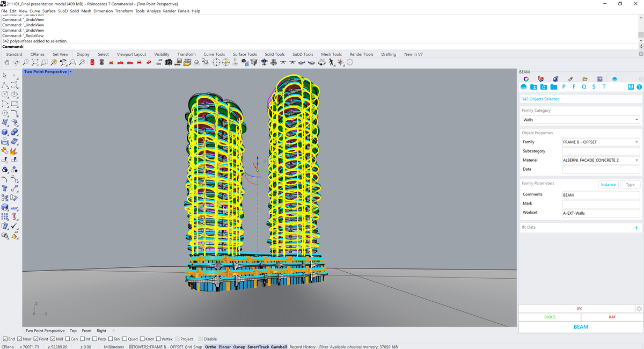Enable the Perp osnap checkbox

(94, 339)
